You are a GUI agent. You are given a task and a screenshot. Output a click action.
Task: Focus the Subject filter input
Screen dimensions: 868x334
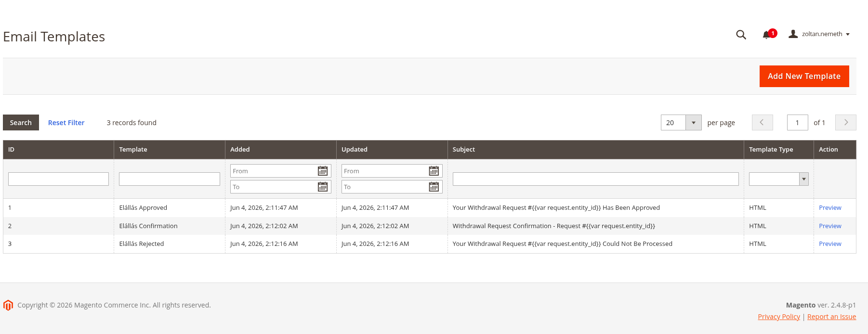pyautogui.click(x=596, y=179)
